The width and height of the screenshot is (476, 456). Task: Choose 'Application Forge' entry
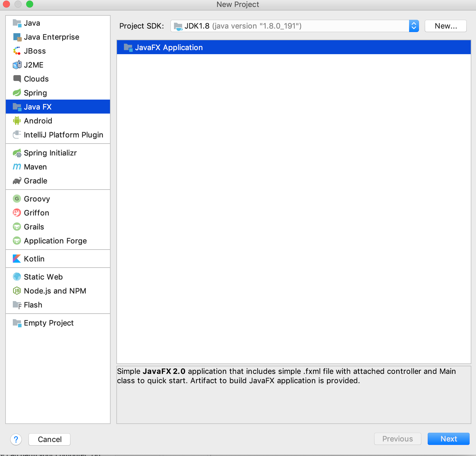(58, 241)
